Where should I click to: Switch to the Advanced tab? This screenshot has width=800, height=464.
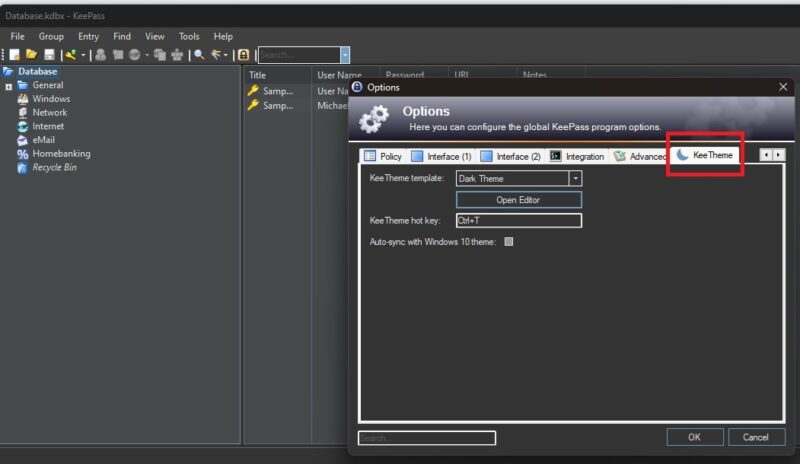(640, 156)
